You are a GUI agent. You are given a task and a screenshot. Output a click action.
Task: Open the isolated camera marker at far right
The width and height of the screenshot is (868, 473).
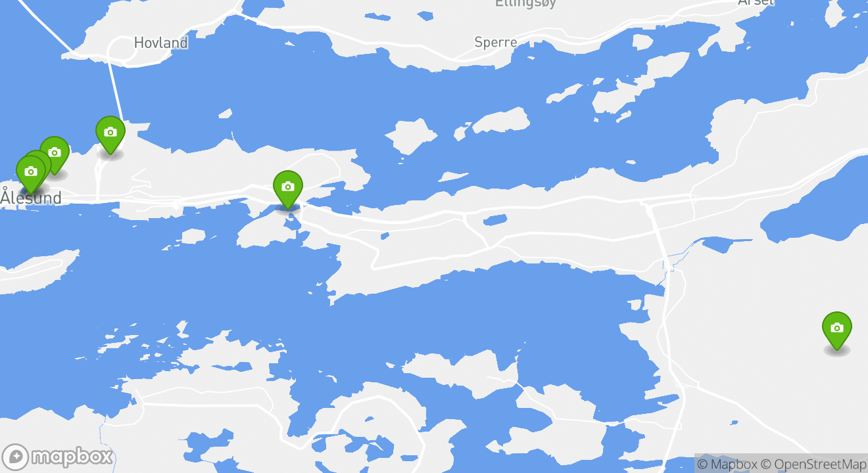click(x=836, y=330)
